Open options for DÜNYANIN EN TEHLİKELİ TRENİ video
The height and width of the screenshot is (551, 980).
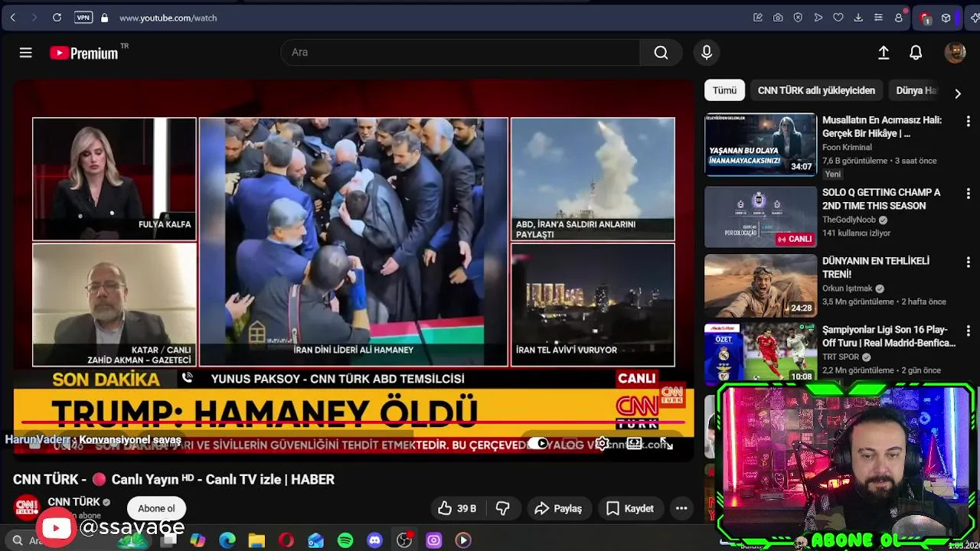968,262
